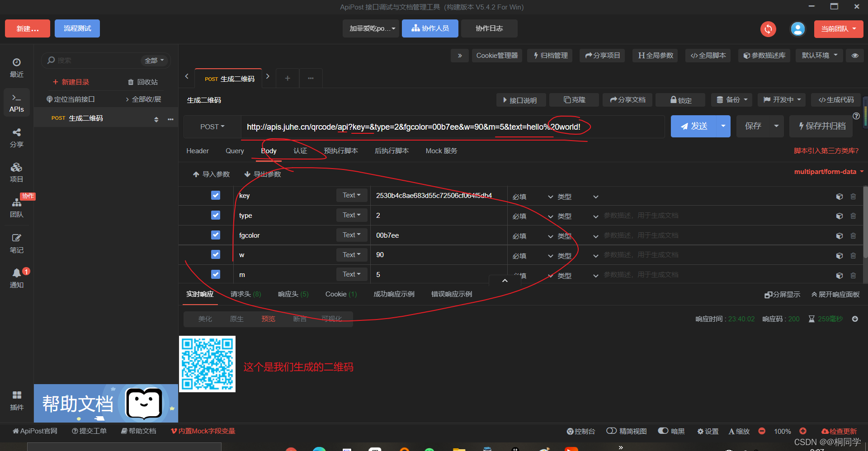
Task: Uncheck the w parameter checkbox
Action: [216, 254]
